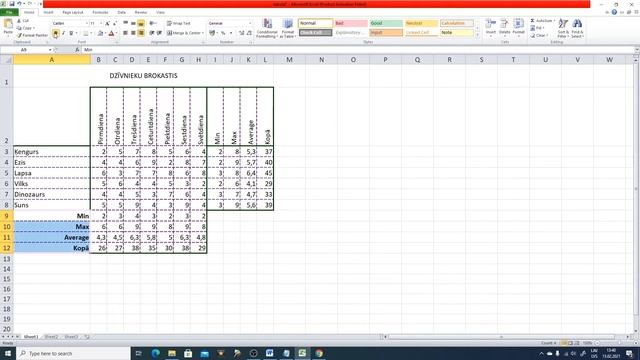Apply the Neutral cell style
Image resolution: width=640 pixels, height=360 pixels.
coord(421,23)
